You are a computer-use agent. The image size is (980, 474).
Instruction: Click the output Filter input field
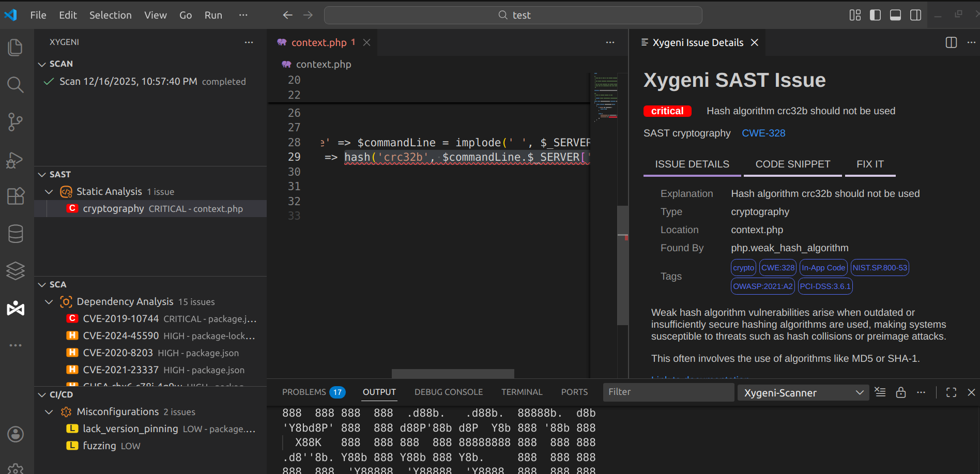point(668,392)
